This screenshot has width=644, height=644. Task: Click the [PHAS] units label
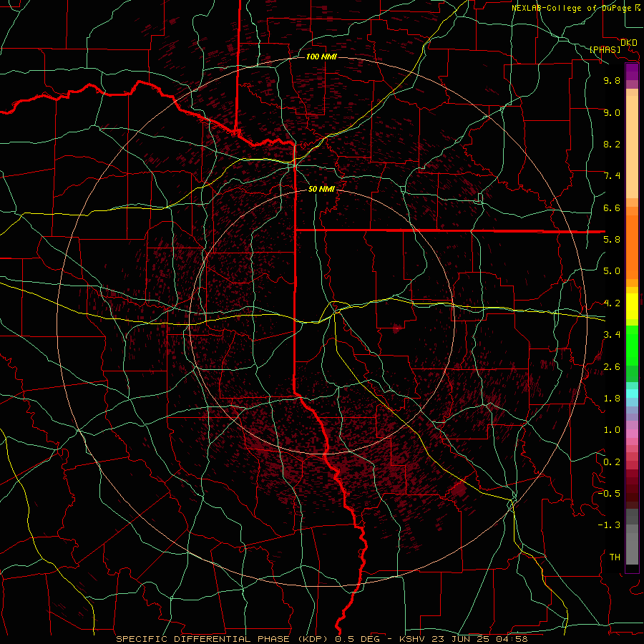coord(605,49)
